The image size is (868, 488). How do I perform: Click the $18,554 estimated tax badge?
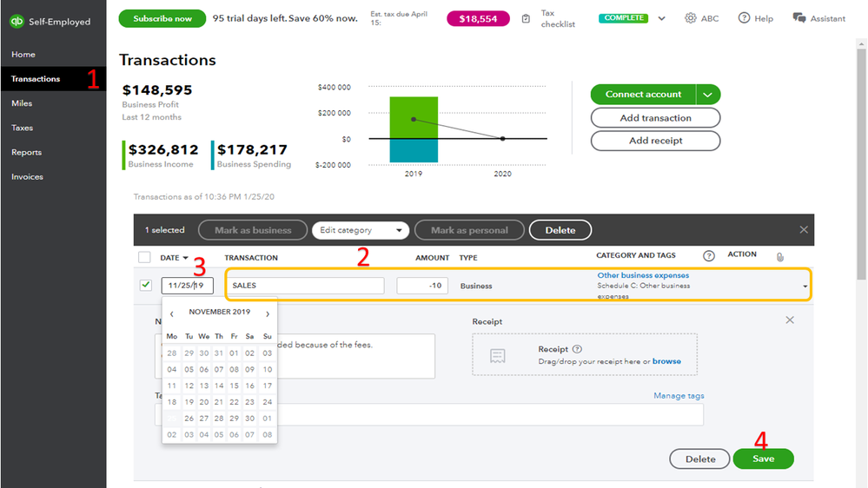click(x=478, y=19)
